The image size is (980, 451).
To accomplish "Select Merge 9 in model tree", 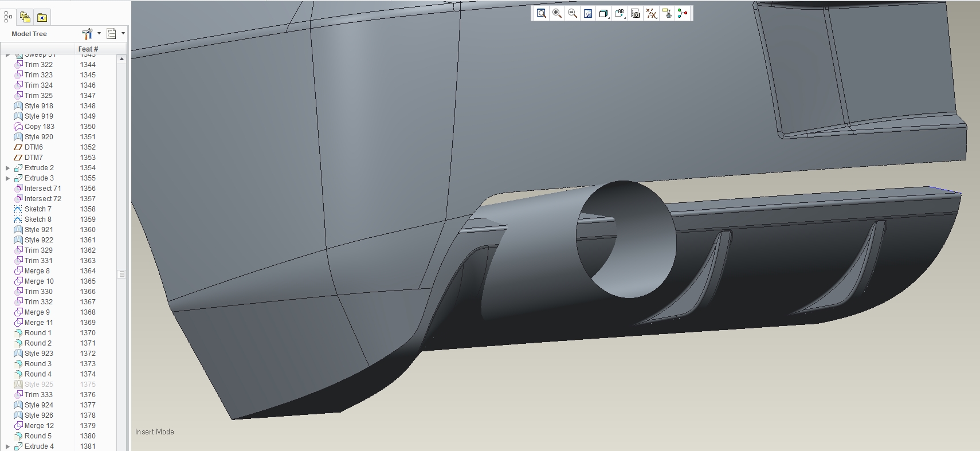I will coord(37,312).
